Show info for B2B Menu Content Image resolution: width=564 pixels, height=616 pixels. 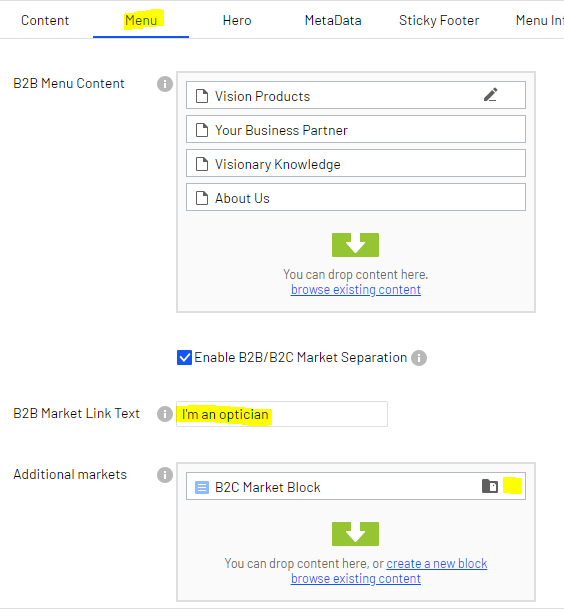pos(165,84)
